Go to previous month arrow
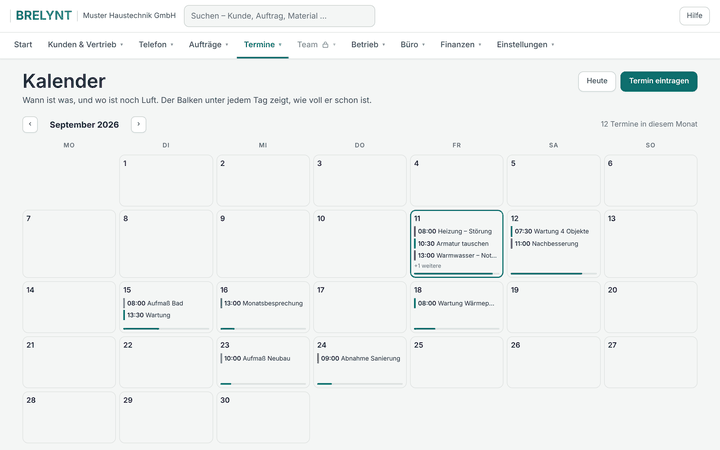 (30, 124)
